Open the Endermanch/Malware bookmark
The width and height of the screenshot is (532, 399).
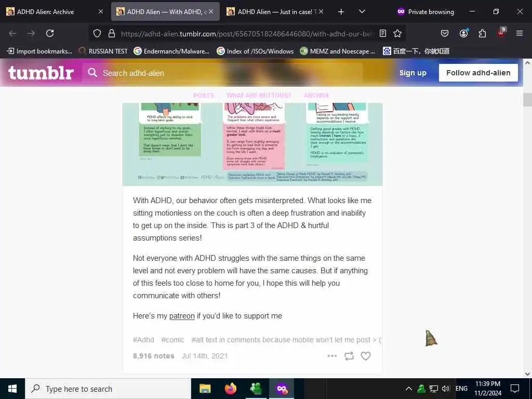[171, 51]
